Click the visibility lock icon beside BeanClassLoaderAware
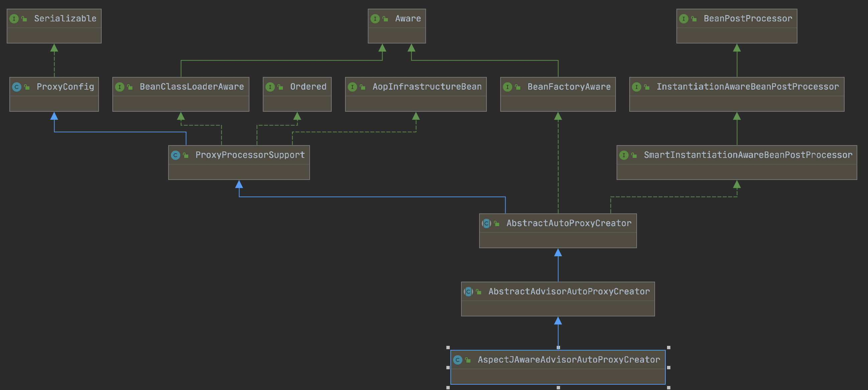The width and height of the screenshot is (868, 390). click(130, 87)
